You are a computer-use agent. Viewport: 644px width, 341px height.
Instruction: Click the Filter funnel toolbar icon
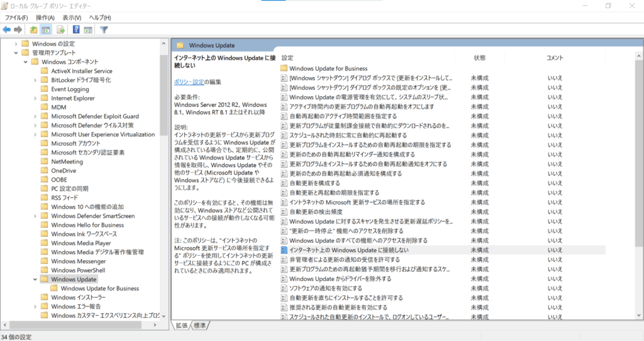pos(104,30)
